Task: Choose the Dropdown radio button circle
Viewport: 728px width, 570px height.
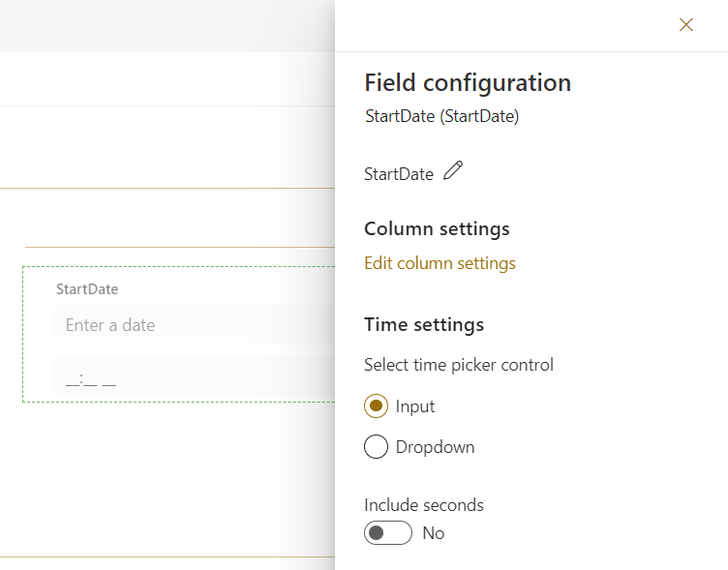Action: coord(376,447)
